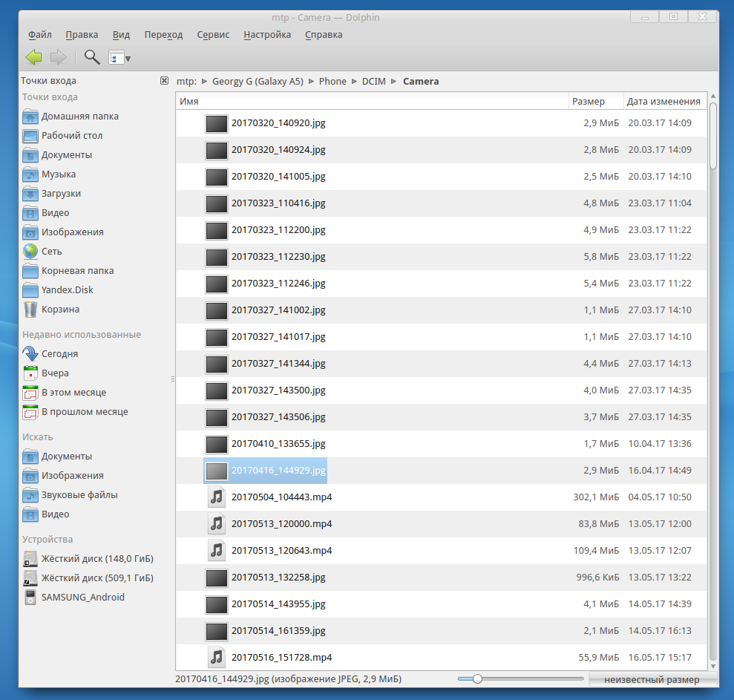Select the 20170504_104443.mp4 file icon
This screenshot has width=734, height=700.
point(217,497)
